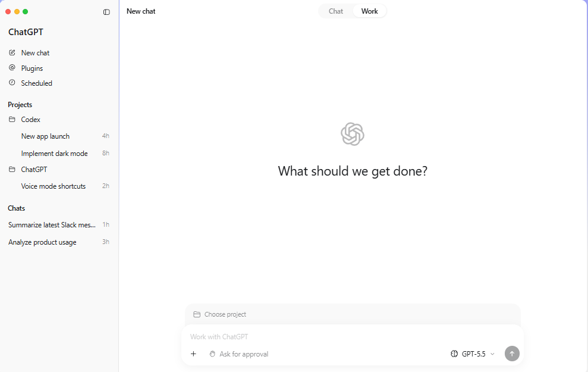Click the 3h timestamp on Analyze product usage

[106, 242]
